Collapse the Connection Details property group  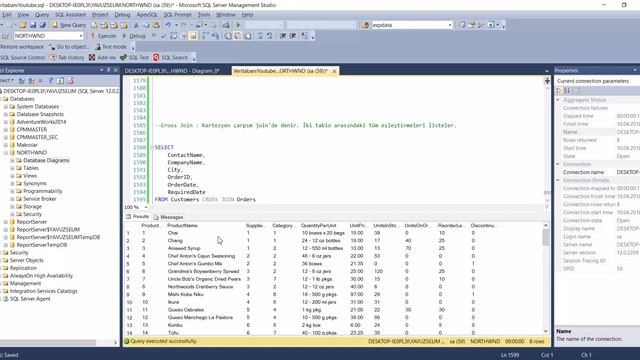pos(558,180)
